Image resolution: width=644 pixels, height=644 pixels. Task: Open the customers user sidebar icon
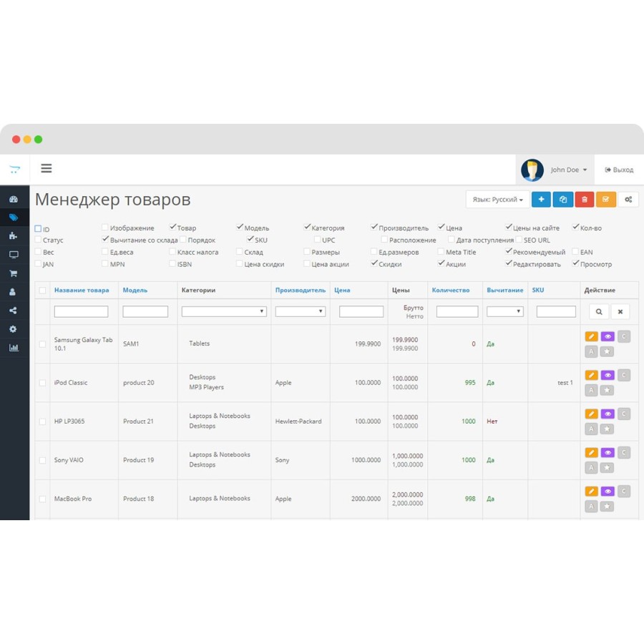(x=13, y=292)
